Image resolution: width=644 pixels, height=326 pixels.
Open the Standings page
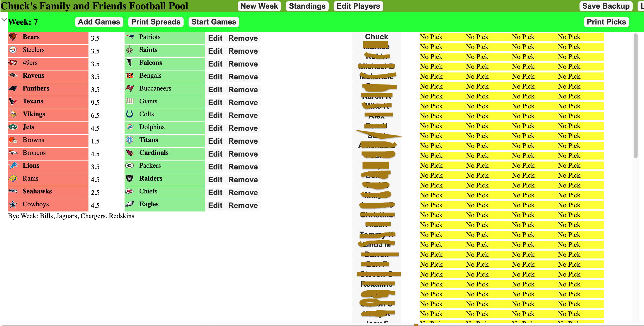pos(307,6)
